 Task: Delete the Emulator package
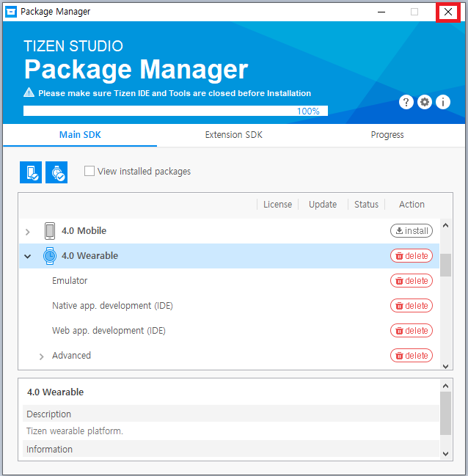[412, 281]
